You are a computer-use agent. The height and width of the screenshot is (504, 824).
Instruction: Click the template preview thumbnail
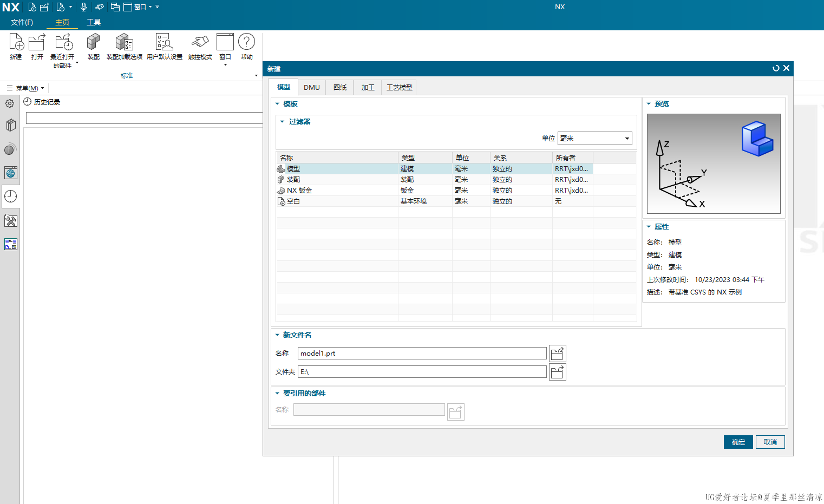click(714, 163)
